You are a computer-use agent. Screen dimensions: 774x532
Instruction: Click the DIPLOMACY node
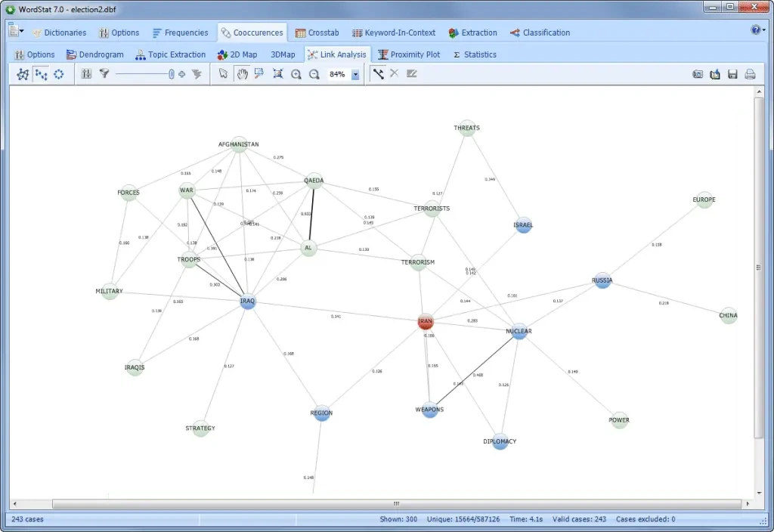(x=500, y=441)
